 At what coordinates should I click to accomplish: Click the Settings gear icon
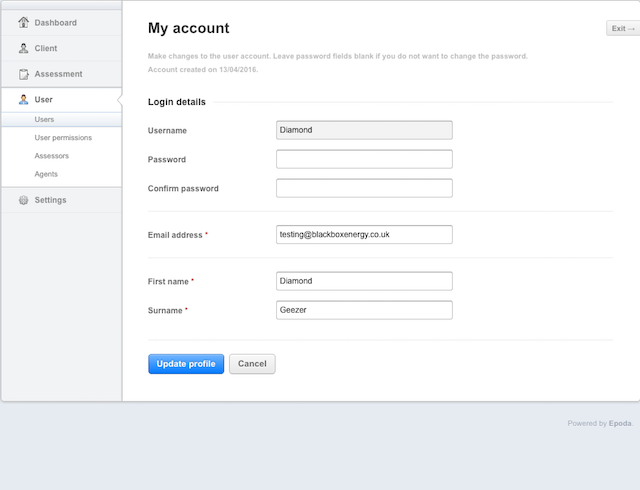tap(24, 200)
